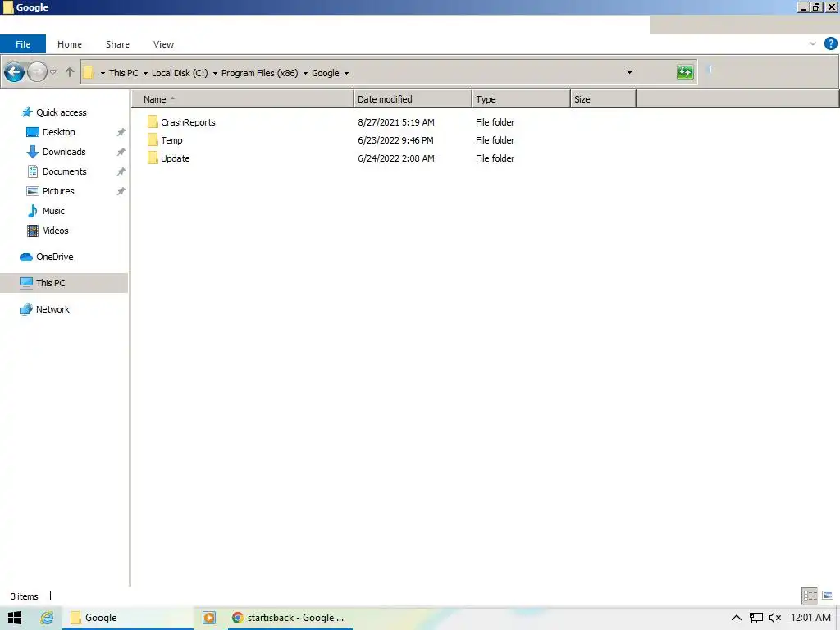Select Google folder taskbar button

[x=128, y=618]
